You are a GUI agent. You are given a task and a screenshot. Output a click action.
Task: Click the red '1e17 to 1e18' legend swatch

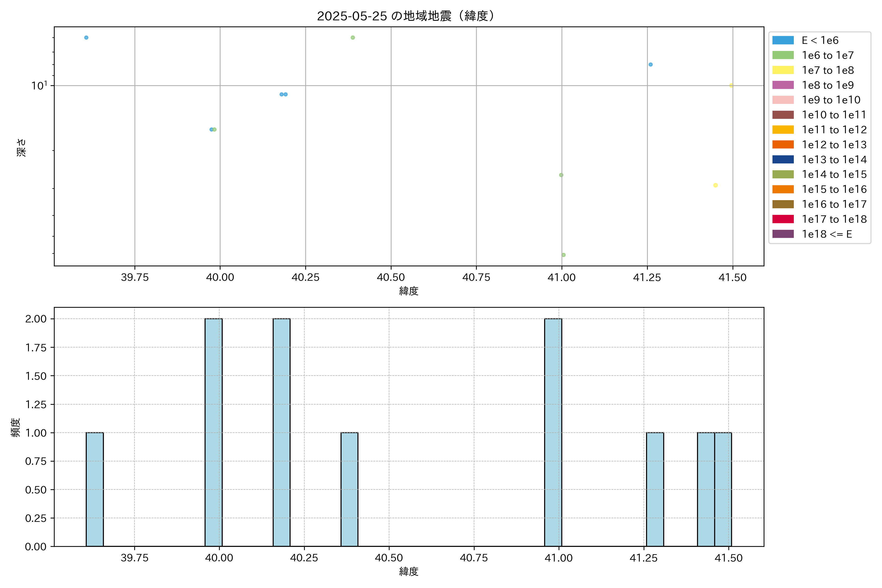(783, 219)
